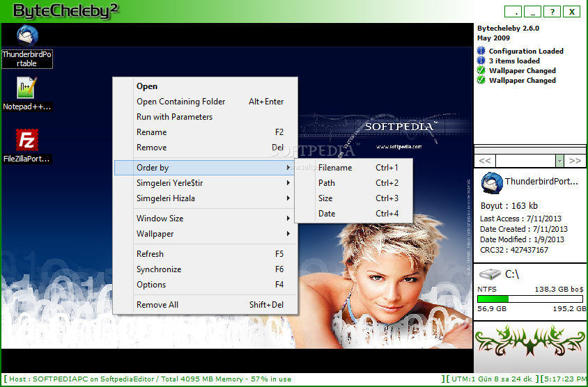Click the Thunderbird icon in details panel

pos(492,183)
